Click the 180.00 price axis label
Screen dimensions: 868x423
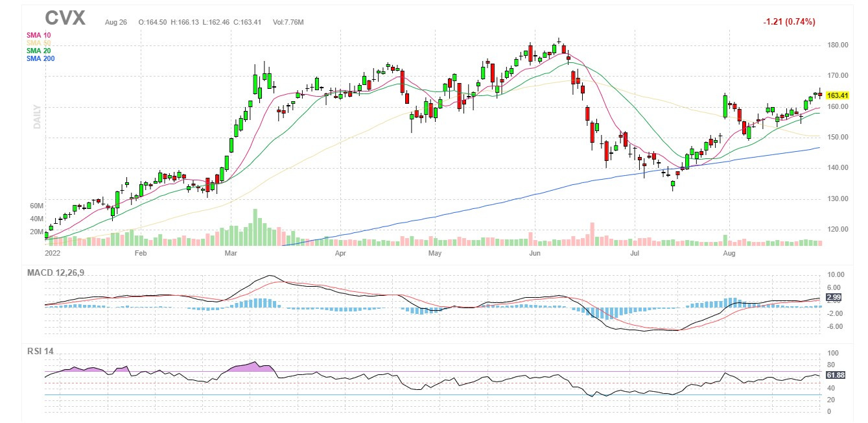click(838, 45)
